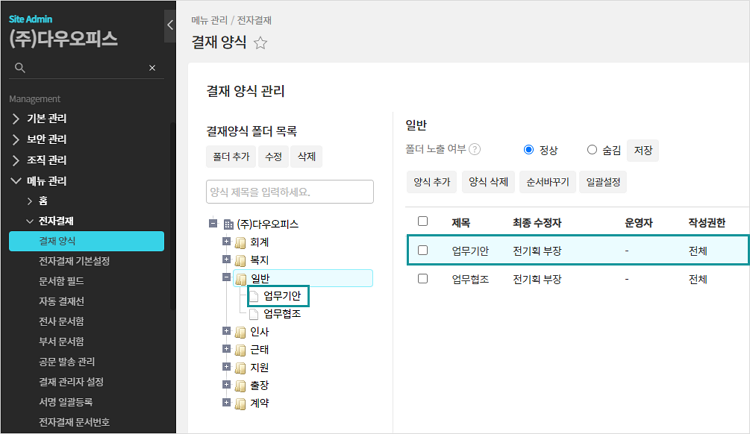Click the 회계 folder icon

[240, 242]
